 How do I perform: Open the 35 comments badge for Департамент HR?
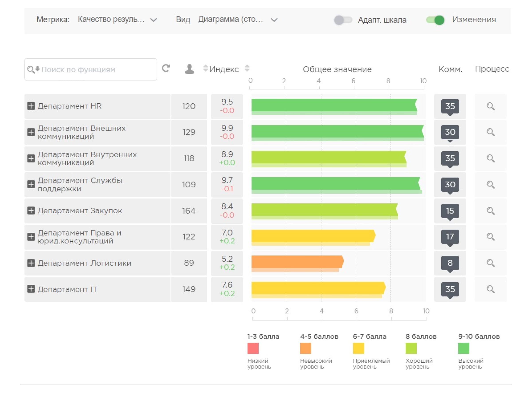tap(450, 106)
